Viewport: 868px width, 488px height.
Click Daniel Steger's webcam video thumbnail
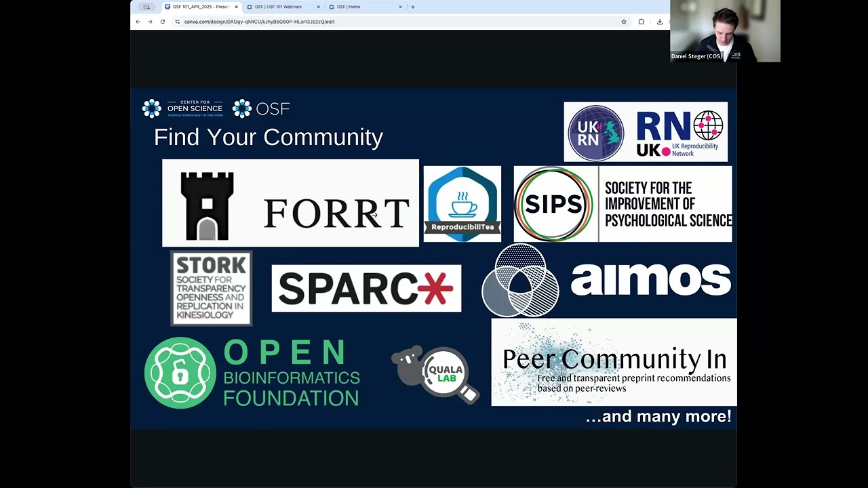(725, 31)
